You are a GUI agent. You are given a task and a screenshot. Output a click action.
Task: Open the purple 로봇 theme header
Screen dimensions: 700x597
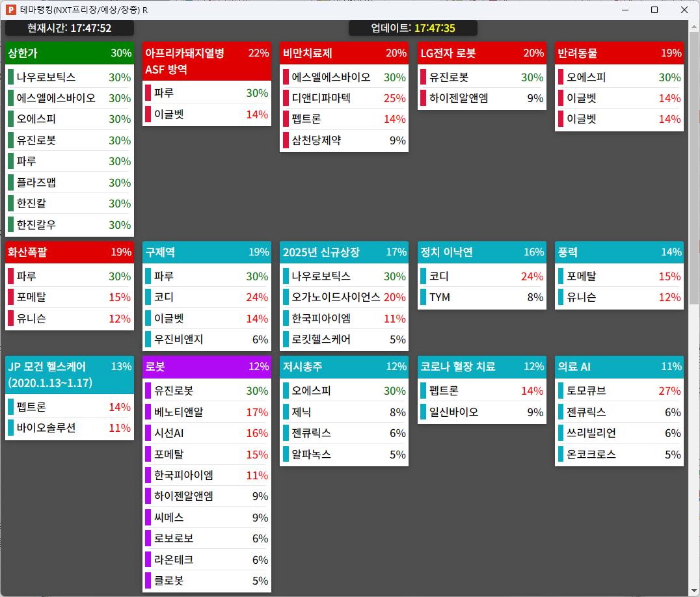click(207, 367)
